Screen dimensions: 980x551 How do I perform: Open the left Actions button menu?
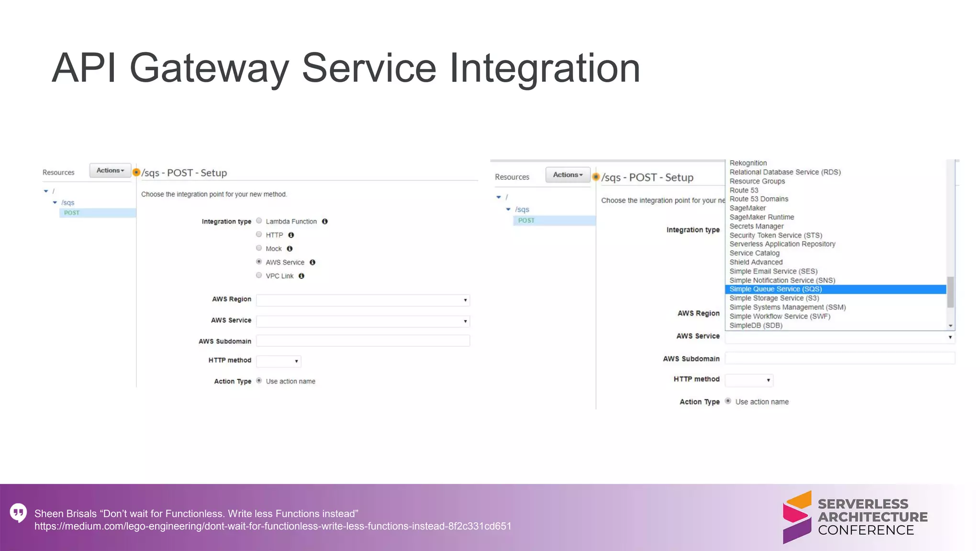click(110, 170)
